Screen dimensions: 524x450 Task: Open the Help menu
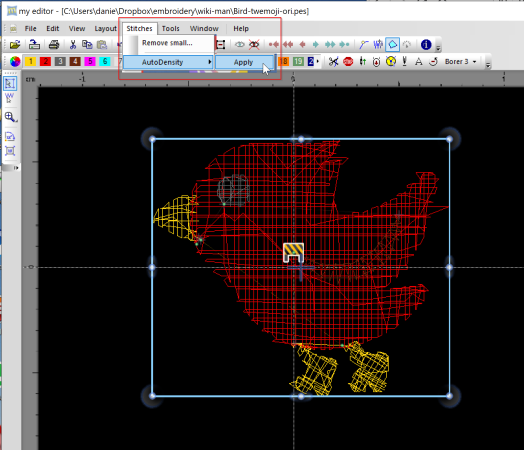pos(241,29)
